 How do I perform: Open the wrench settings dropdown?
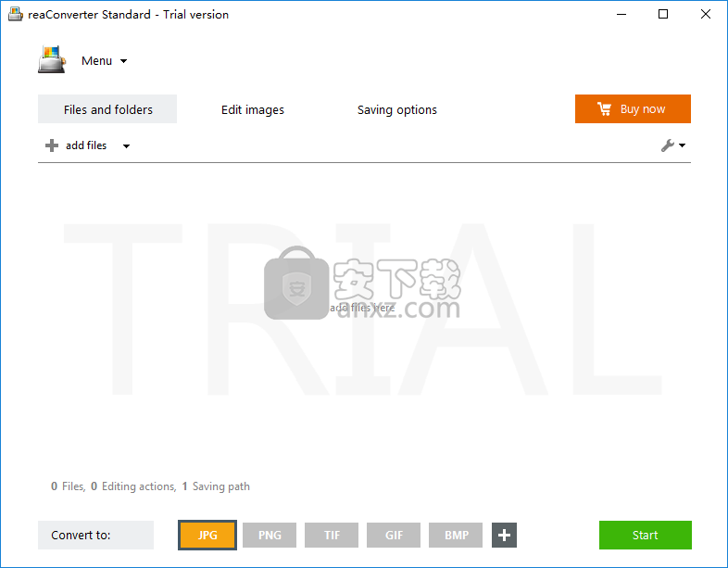coord(673,145)
